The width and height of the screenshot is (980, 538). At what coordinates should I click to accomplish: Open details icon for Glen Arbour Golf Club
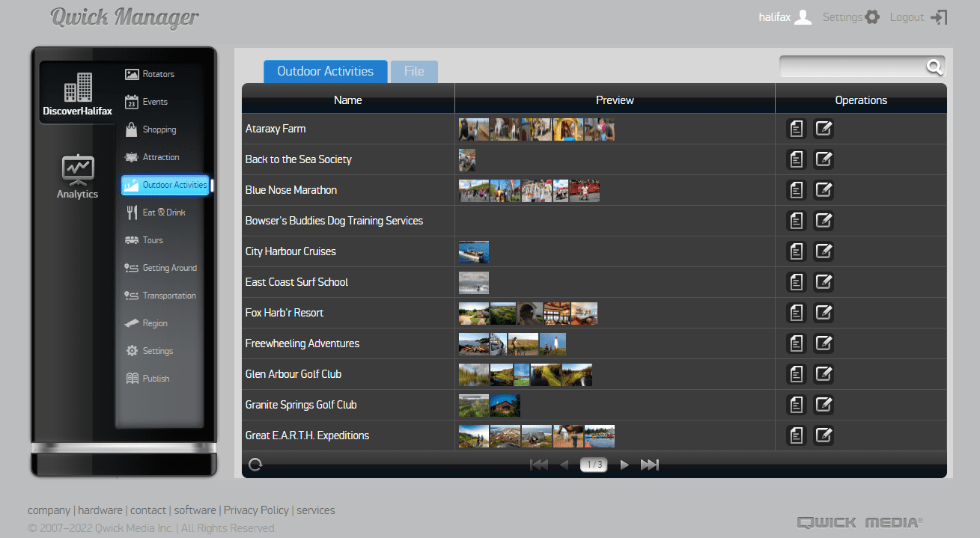pyautogui.click(x=797, y=374)
